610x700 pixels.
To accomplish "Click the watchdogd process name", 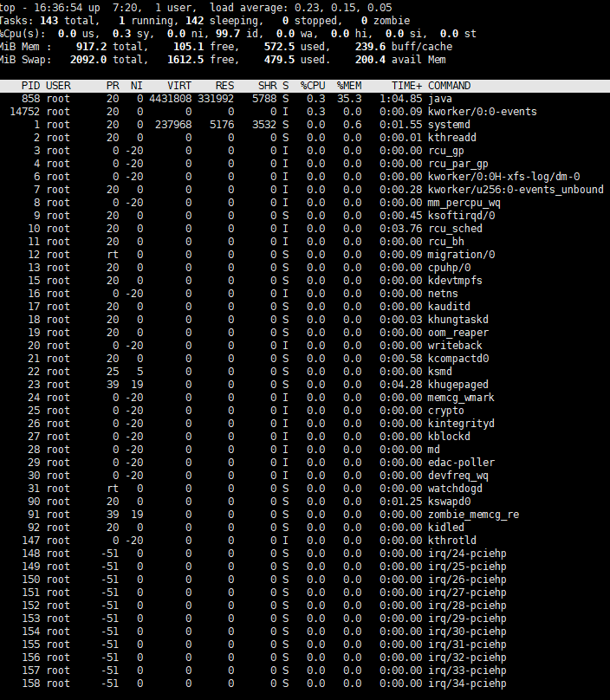I will coord(455,489).
